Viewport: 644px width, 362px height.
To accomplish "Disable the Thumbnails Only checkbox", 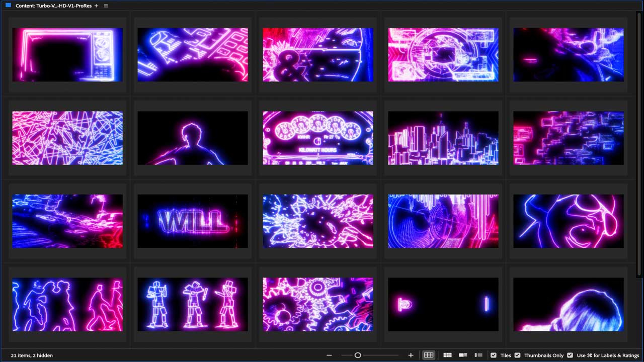I will (x=517, y=355).
